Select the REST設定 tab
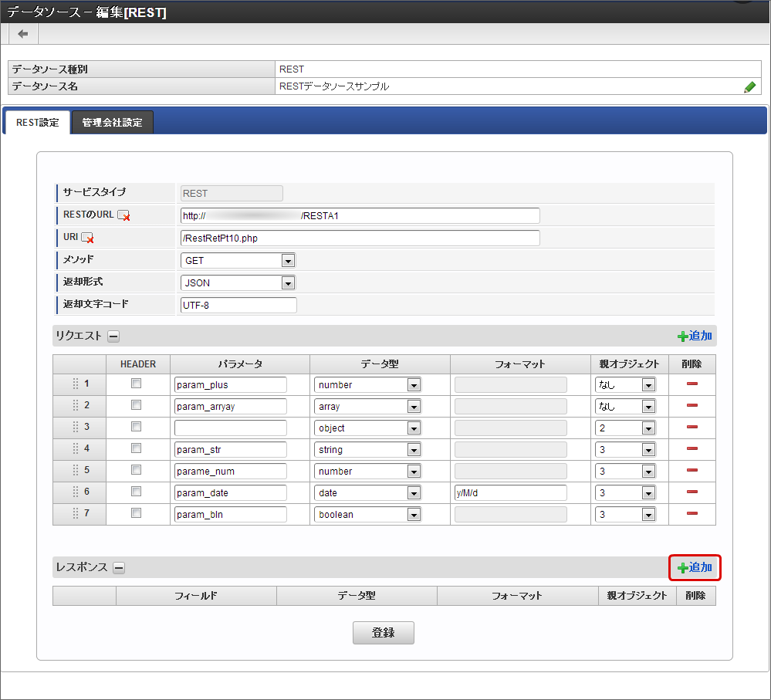 37,123
